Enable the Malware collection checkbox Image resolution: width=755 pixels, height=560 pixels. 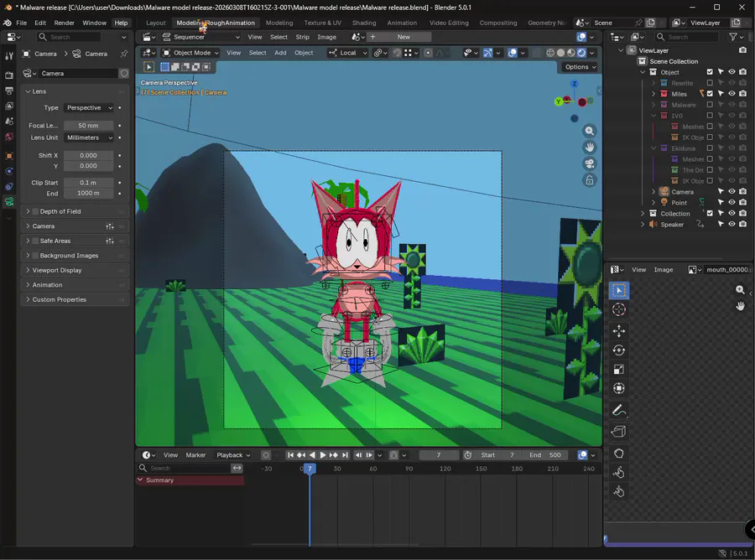[710, 105]
